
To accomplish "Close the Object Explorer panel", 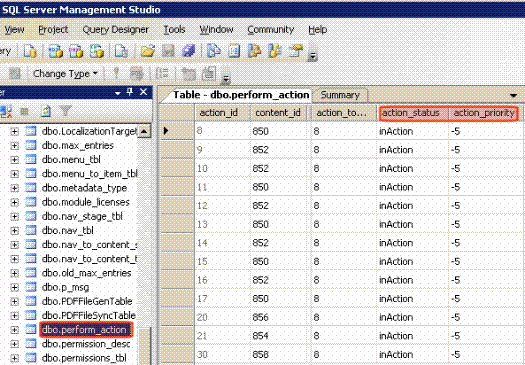I will (x=143, y=92).
